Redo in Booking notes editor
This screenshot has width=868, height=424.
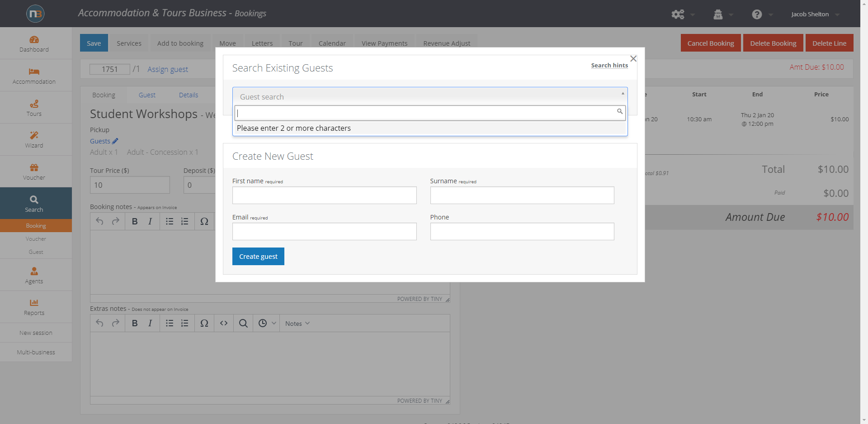[116, 221]
